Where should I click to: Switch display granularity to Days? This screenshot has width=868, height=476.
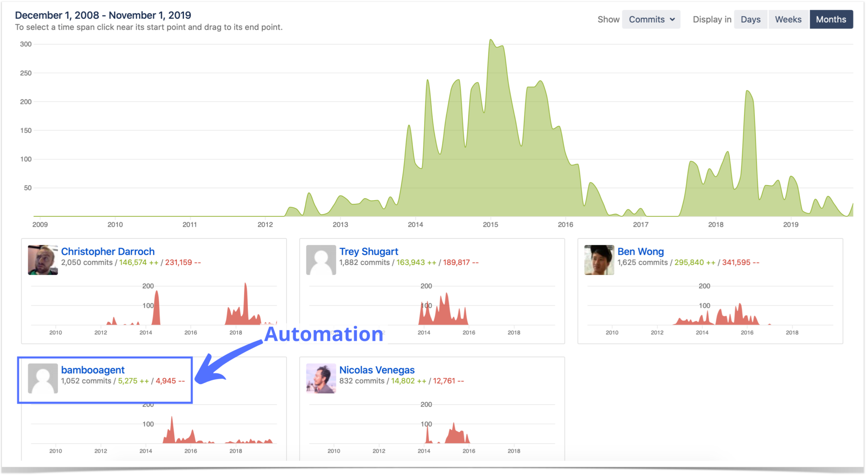(x=750, y=19)
